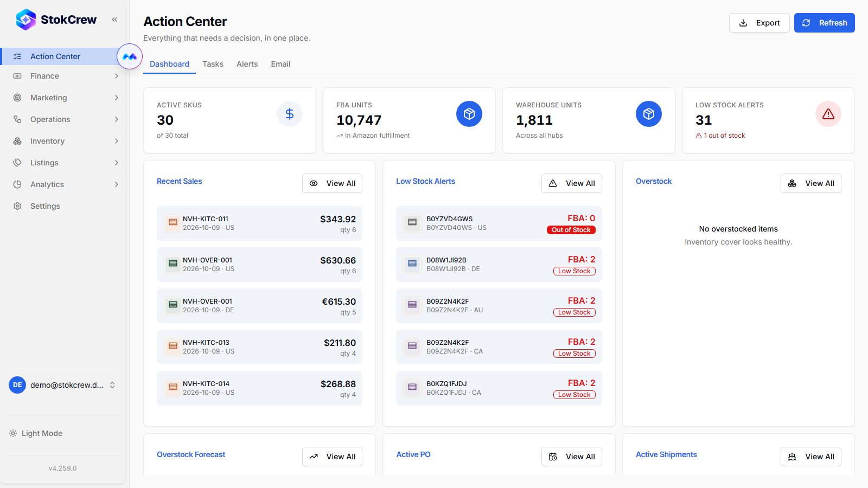View all Overstock items
The image size is (868, 488).
[x=811, y=183]
